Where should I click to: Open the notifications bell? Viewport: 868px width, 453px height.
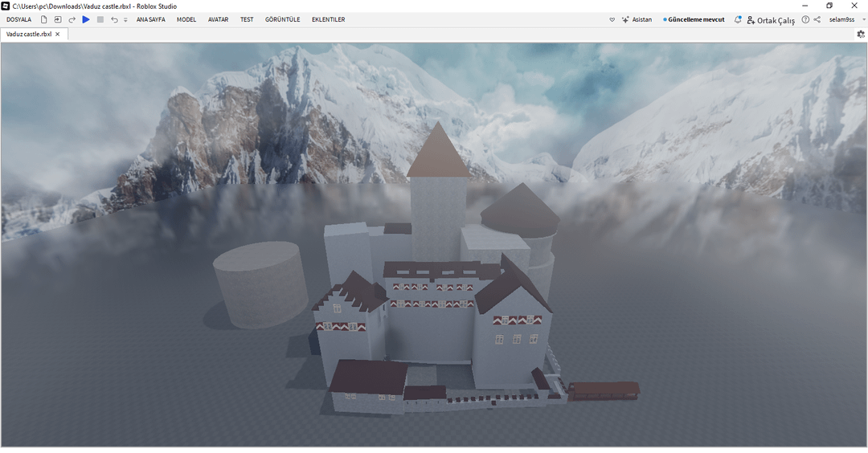point(738,19)
